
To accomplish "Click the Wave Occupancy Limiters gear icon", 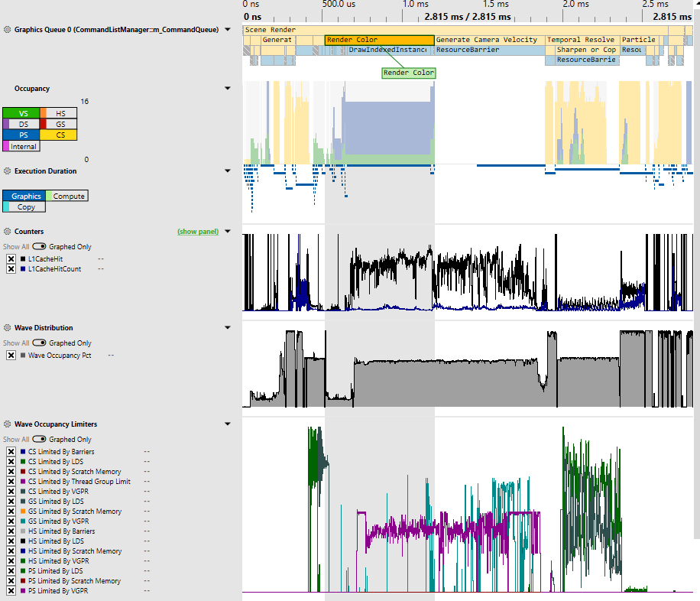I will [x=6, y=424].
